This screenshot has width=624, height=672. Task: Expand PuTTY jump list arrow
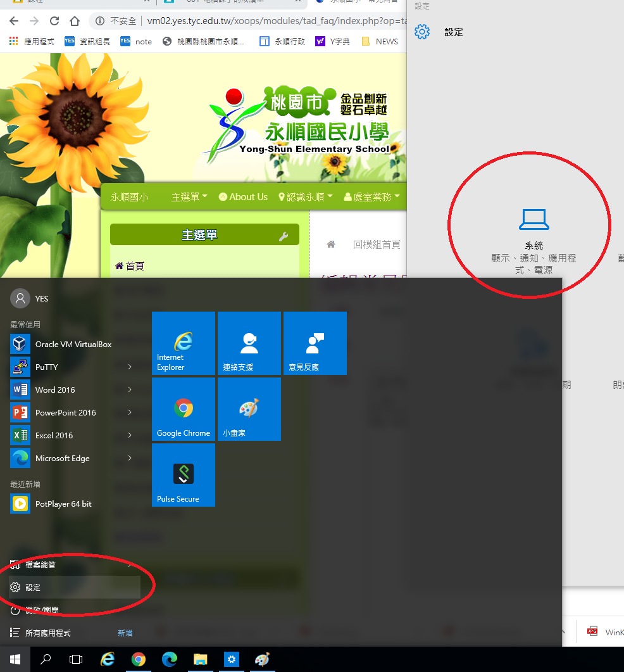(130, 367)
